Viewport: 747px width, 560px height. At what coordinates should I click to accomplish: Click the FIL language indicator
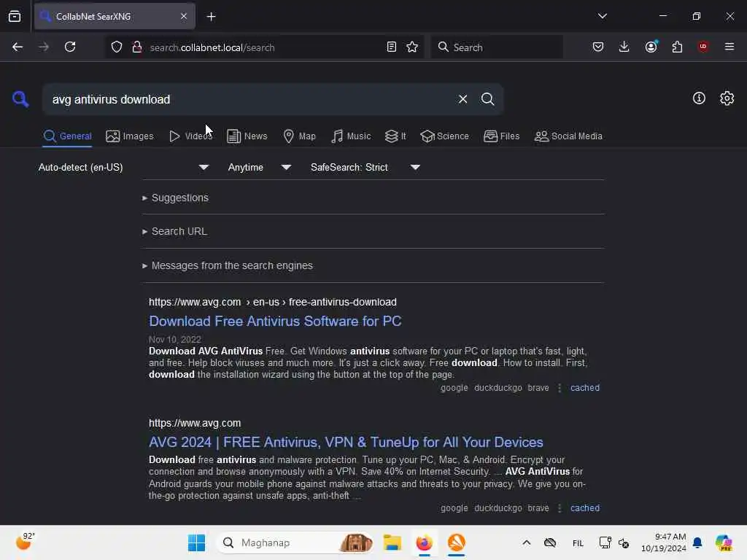pyautogui.click(x=578, y=542)
